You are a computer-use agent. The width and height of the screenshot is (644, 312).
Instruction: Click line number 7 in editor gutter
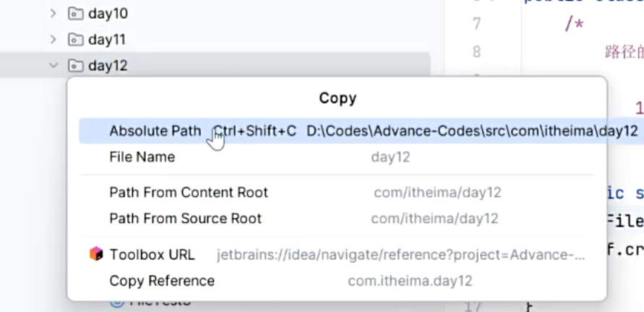(476, 24)
